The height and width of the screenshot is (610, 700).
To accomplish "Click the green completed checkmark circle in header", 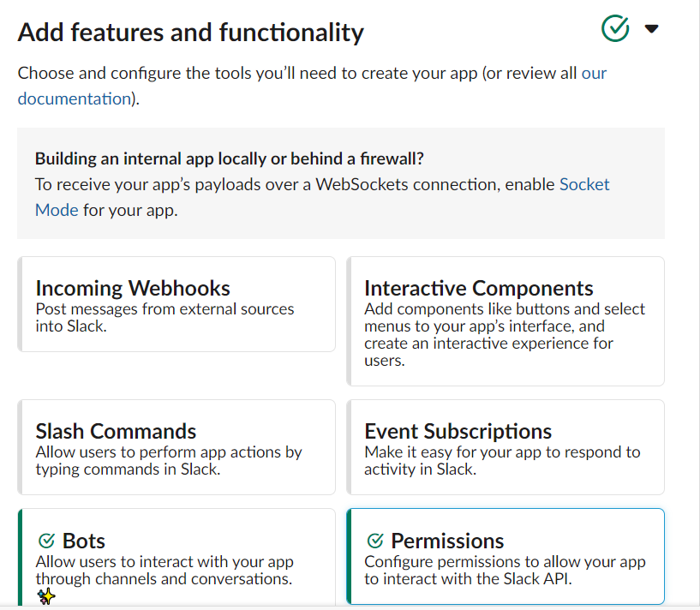I will pos(615,28).
